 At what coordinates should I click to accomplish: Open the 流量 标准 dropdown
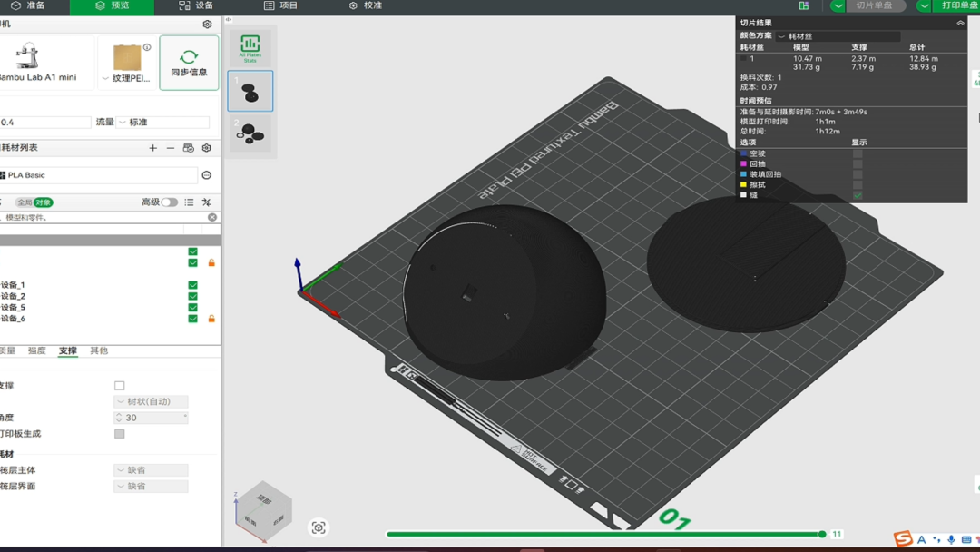[x=163, y=122]
